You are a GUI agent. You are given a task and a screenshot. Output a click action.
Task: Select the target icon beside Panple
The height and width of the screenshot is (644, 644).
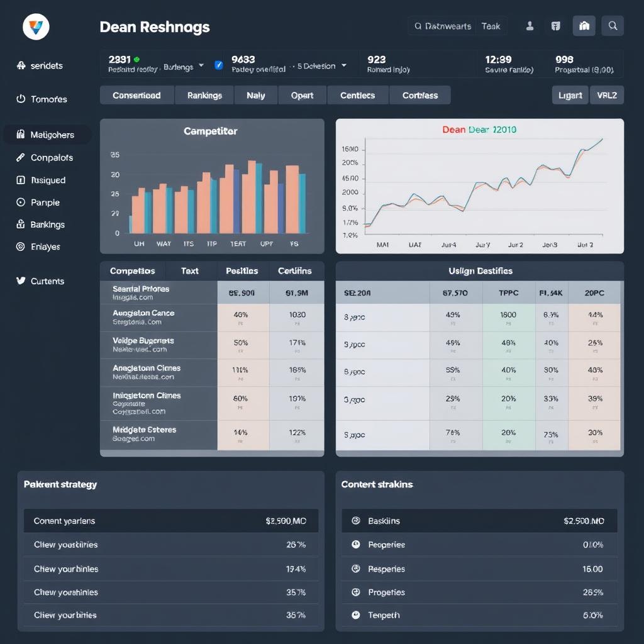click(21, 202)
